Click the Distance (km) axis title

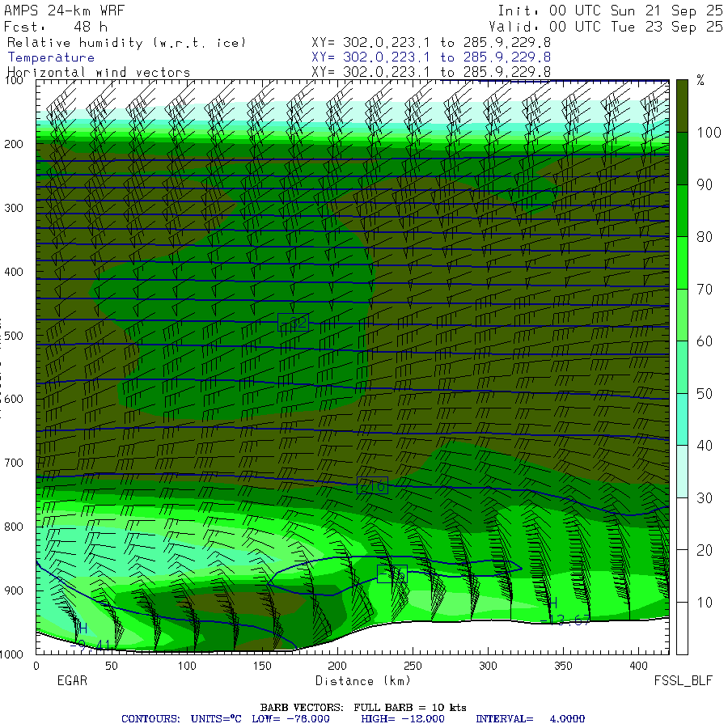pos(353,681)
